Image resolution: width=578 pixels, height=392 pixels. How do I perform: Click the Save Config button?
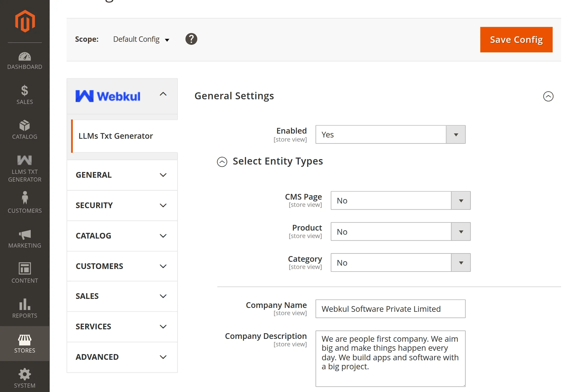pos(516,40)
